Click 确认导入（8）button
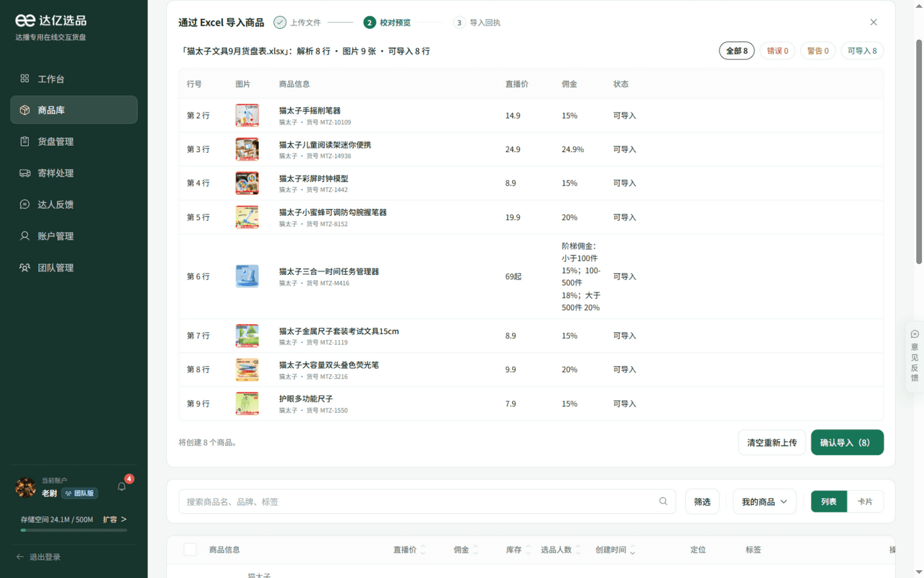The height and width of the screenshot is (578, 924). pos(847,442)
